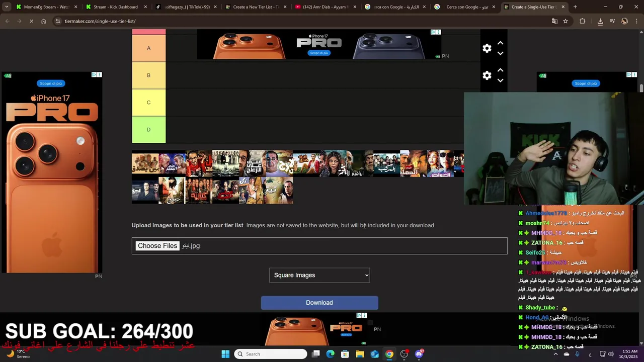Screen dimensions: 644x362
Task: Switch to Create a New Tier List tab
Action: tap(256, 7)
